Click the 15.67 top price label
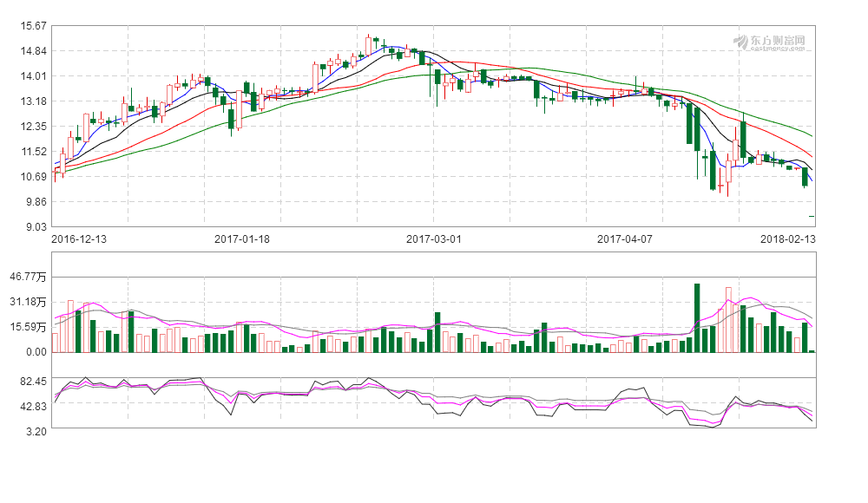 click(34, 26)
